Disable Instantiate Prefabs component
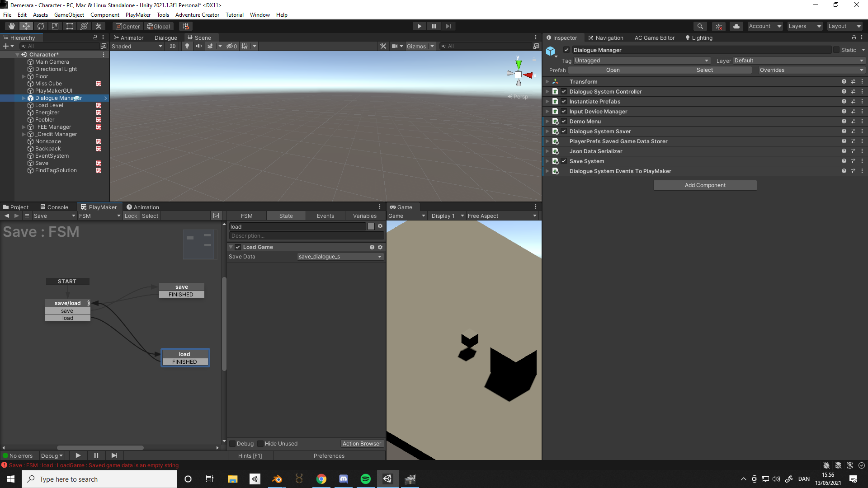 [564, 101]
